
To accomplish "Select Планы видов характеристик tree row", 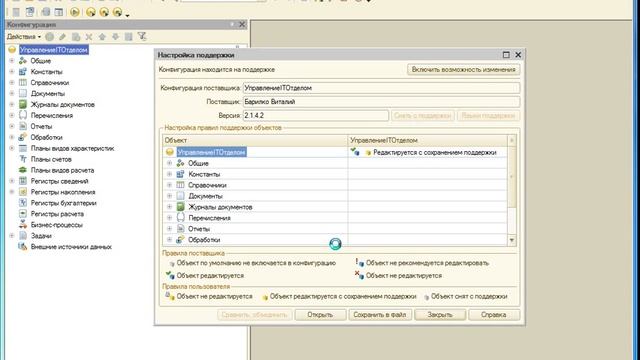I will coord(73,149).
